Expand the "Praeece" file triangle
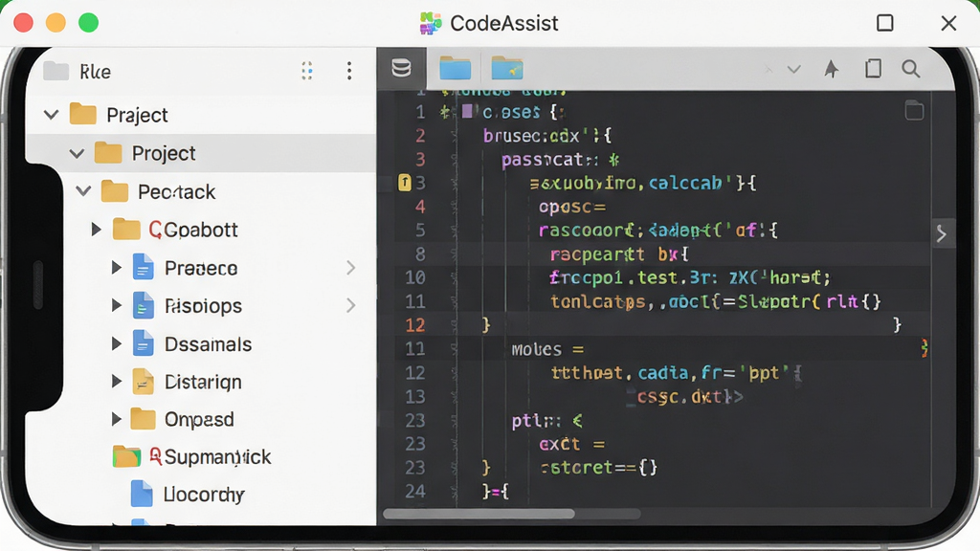980x551 pixels. point(116,268)
